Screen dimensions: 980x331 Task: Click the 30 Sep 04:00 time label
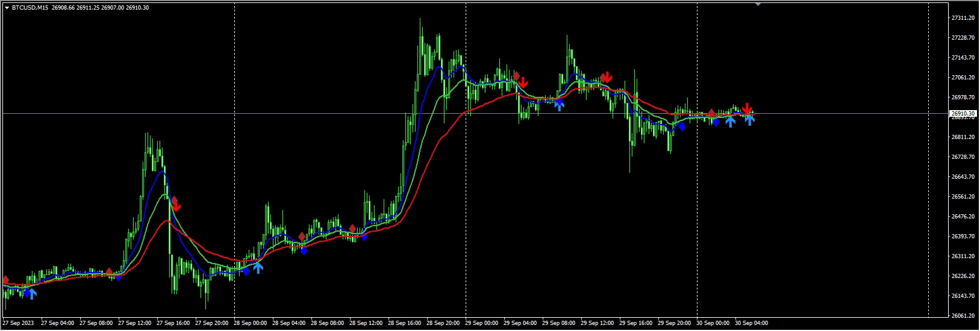[x=751, y=323]
